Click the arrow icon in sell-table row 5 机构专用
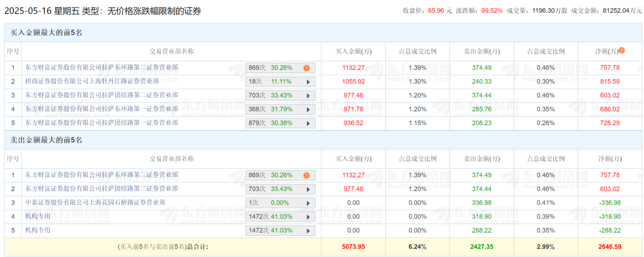The width and height of the screenshot is (644, 257). (x=308, y=231)
